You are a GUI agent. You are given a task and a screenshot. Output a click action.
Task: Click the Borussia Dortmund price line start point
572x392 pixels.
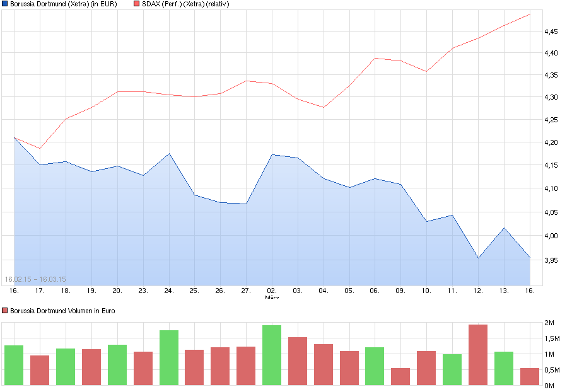point(13,137)
